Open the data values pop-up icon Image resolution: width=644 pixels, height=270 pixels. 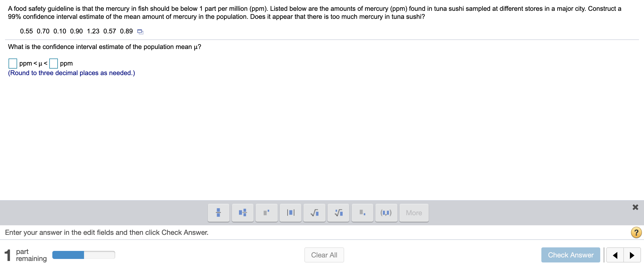(x=140, y=32)
